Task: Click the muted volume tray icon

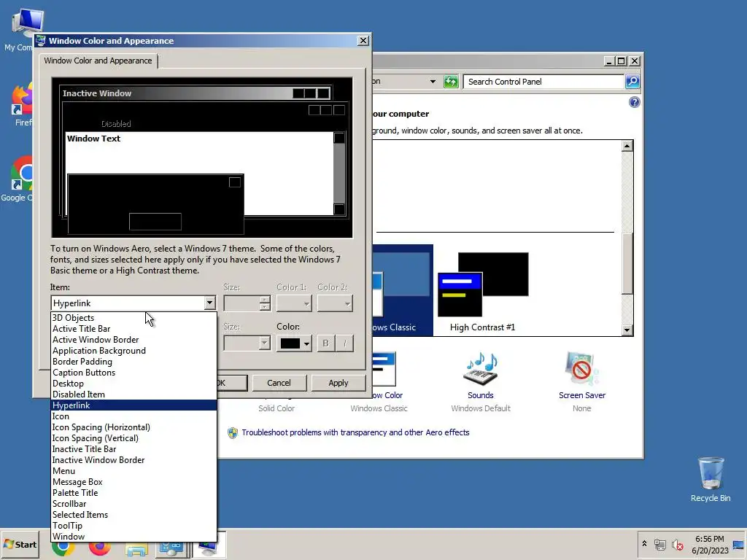Action: (678, 544)
